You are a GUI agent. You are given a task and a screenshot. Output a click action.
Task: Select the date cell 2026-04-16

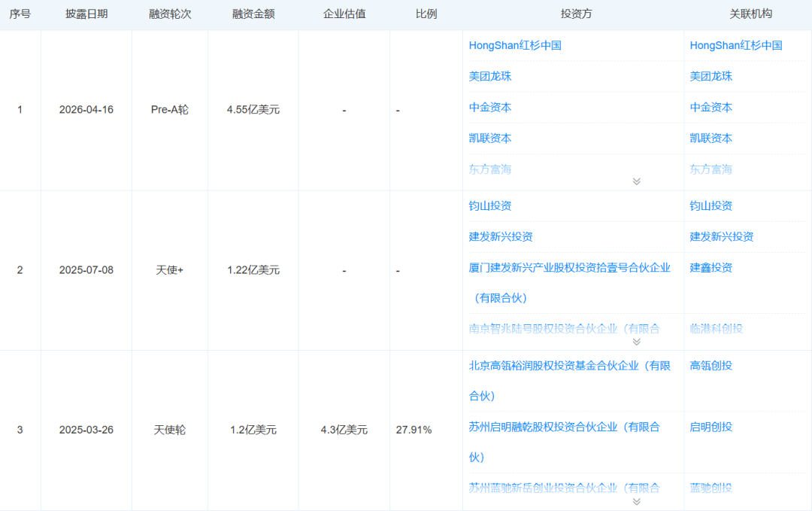tap(86, 110)
